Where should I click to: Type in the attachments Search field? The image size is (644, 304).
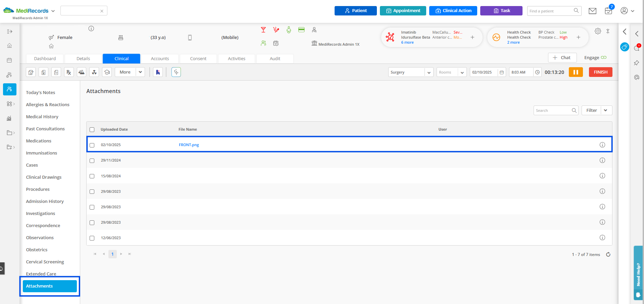click(552, 110)
